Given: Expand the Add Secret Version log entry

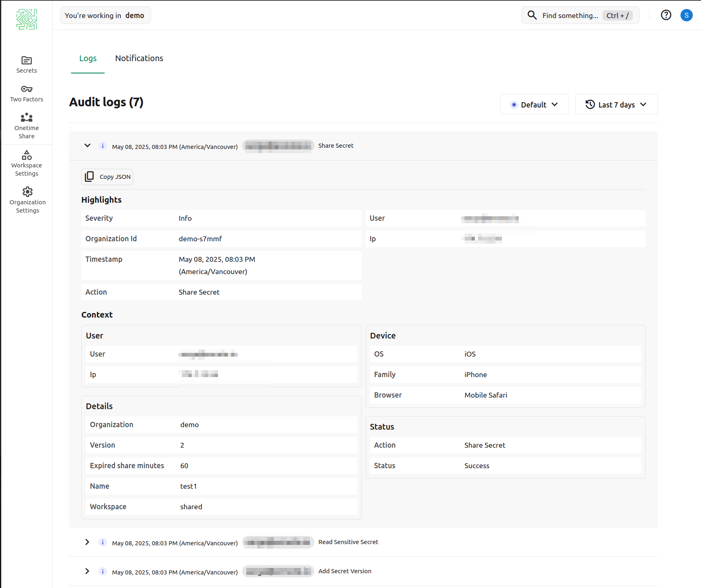Looking at the screenshot, I should point(87,571).
